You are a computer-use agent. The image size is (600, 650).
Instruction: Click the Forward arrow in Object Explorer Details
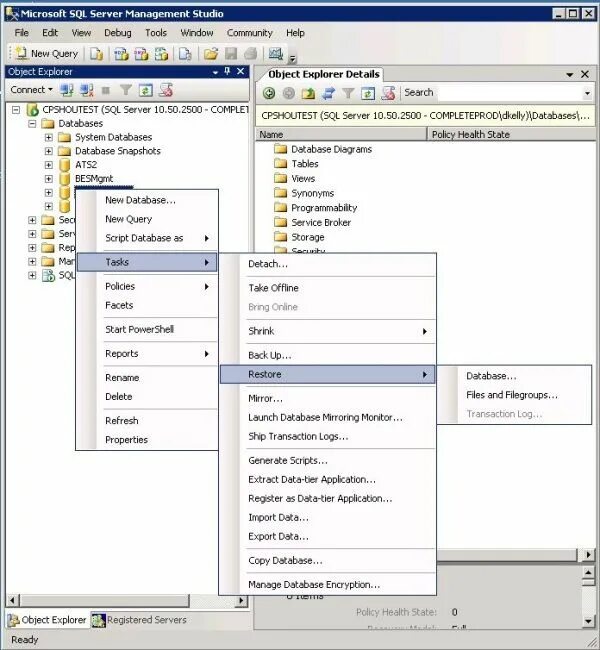pos(289,93)
